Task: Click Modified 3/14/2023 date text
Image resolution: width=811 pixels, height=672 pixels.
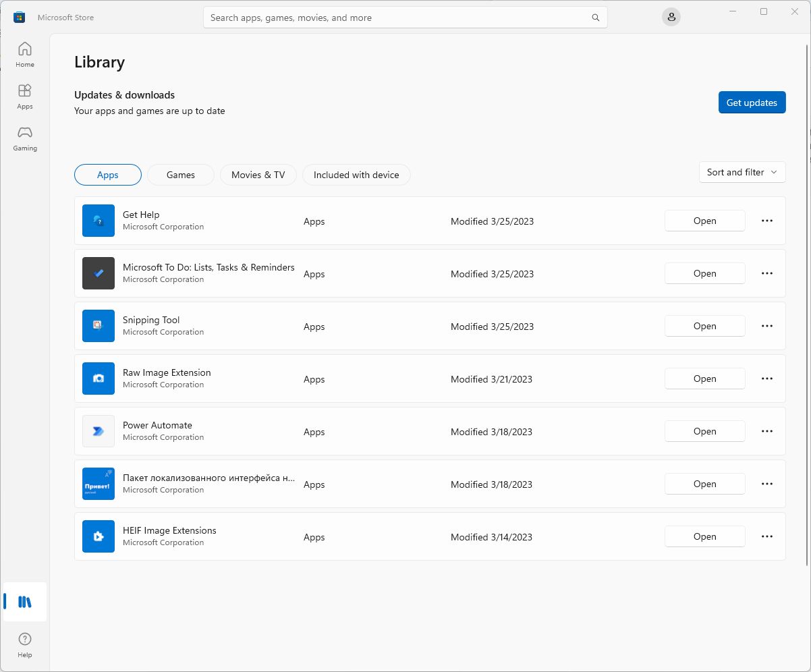Action: pyautogui.click(x=491, y=537)
